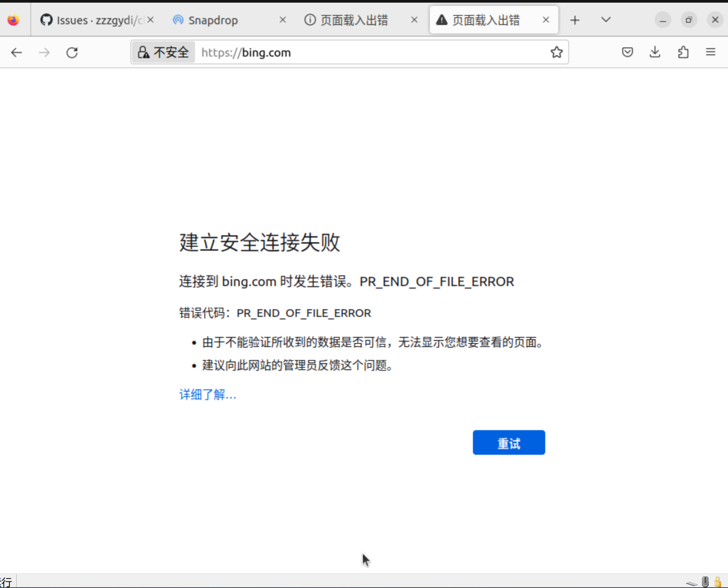The width and height of the screenshot is (728, 588).
Task: Open the 详细了解 learn more link
Action: pyautogui.click(x=208, y=395)
